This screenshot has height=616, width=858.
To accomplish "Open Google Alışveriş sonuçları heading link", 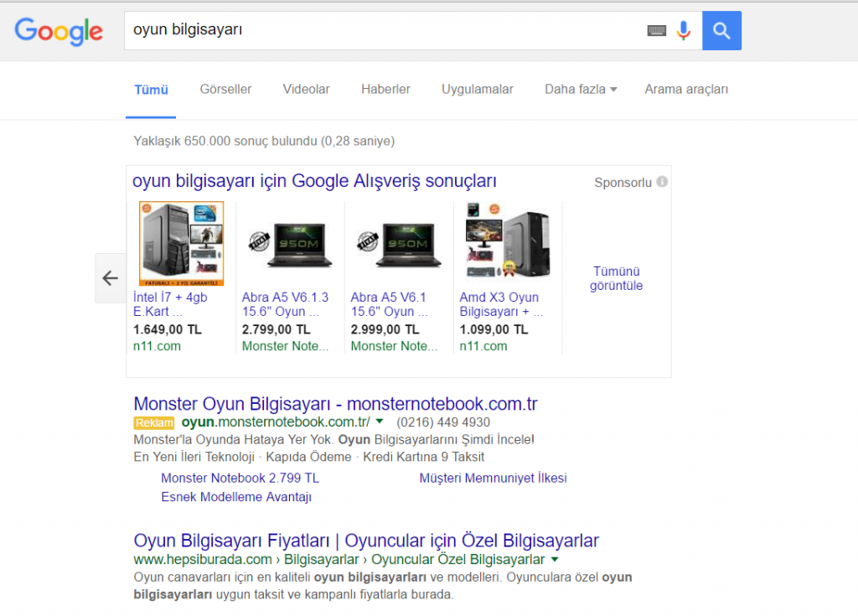I will coord(315,181).
